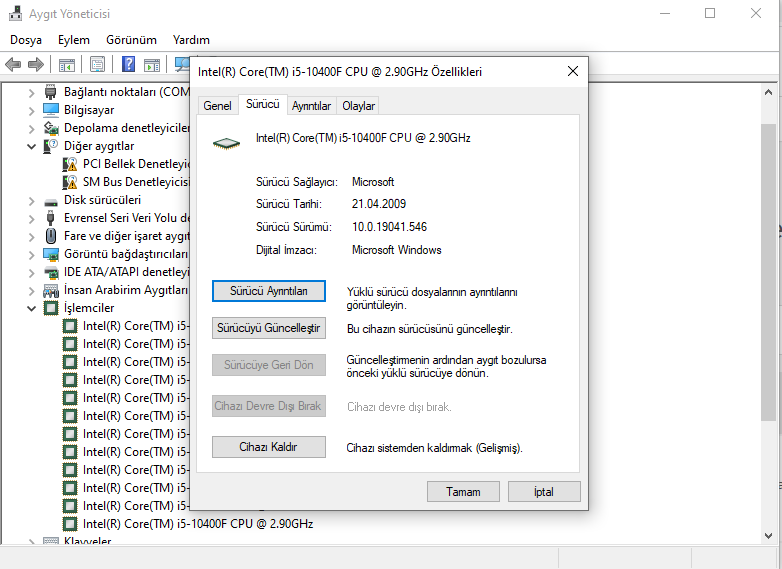Cancel with the İptal button
782x569 pixels.
(544, 492)
